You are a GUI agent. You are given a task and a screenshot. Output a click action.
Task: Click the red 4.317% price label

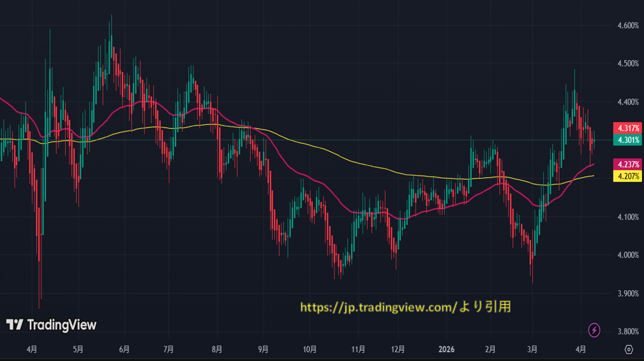tap(627, 128)
